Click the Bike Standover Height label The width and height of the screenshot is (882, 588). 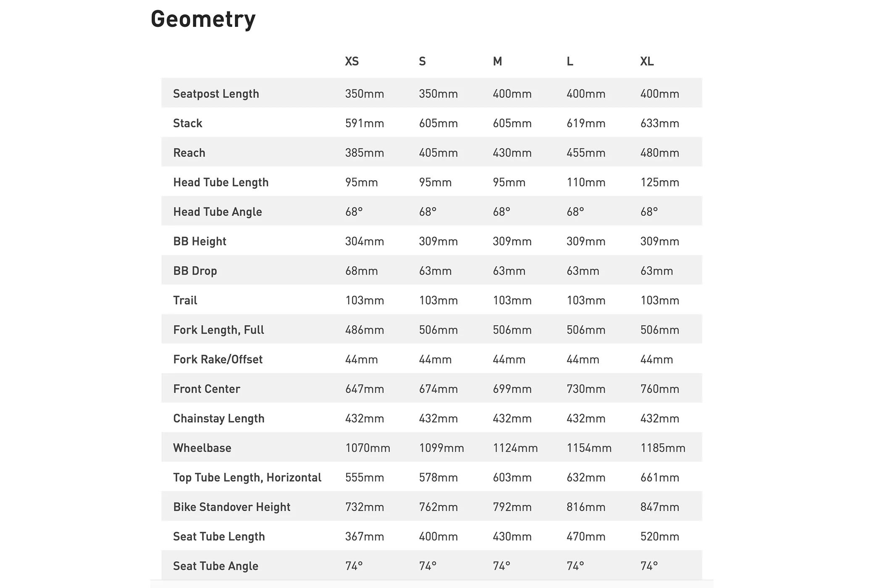[231, 507]
